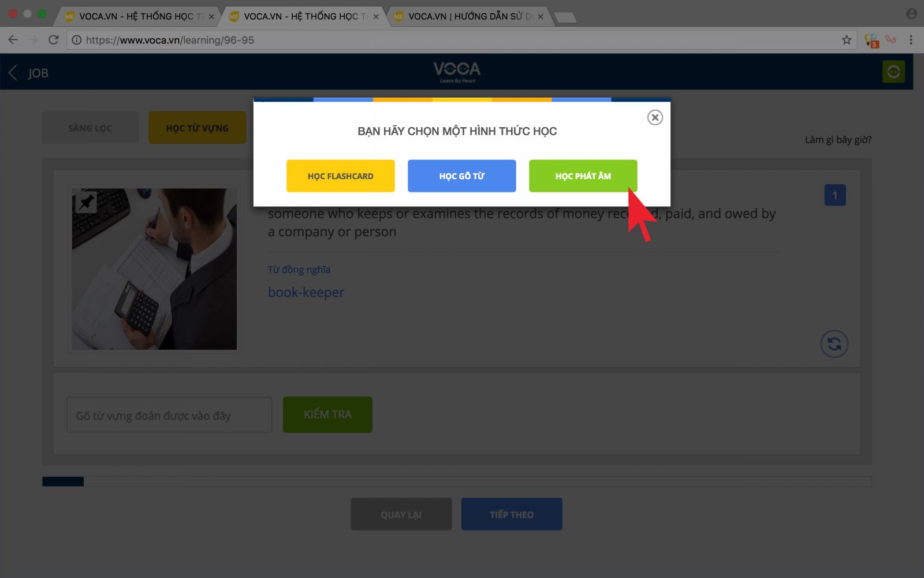Close the learning mode dialog

(655, 117)
